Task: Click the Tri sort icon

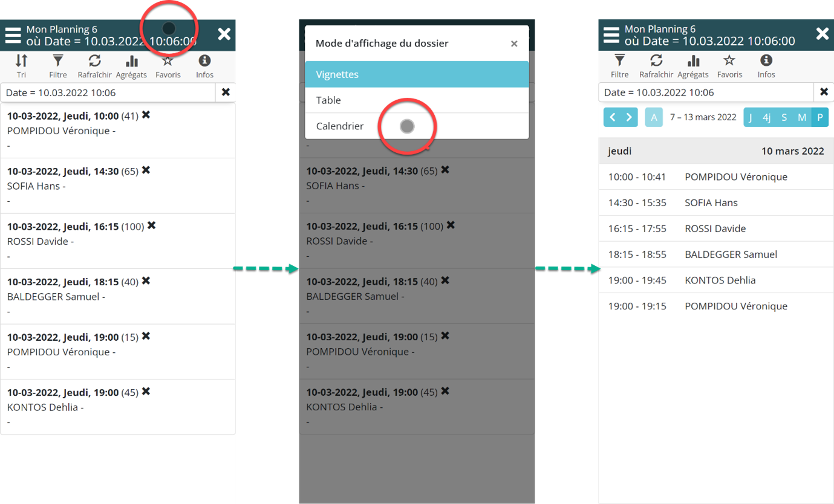Action: coord(22,65)
